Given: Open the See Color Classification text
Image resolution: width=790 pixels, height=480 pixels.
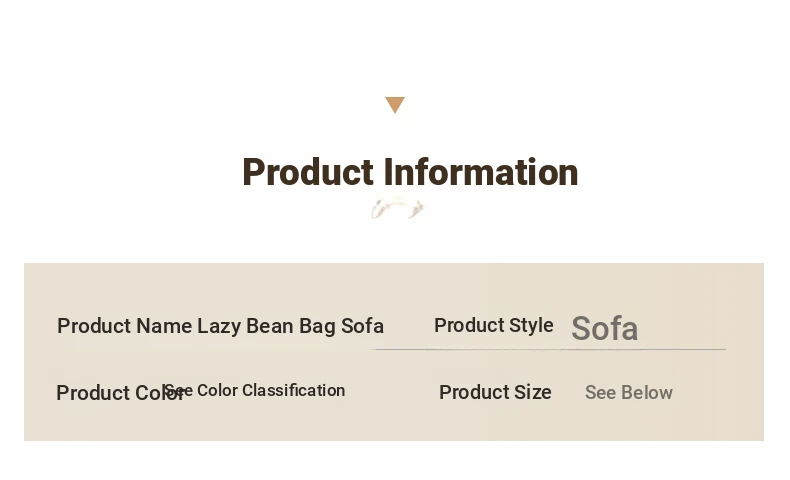Looking at the screenshot, I should click(255, 390).
